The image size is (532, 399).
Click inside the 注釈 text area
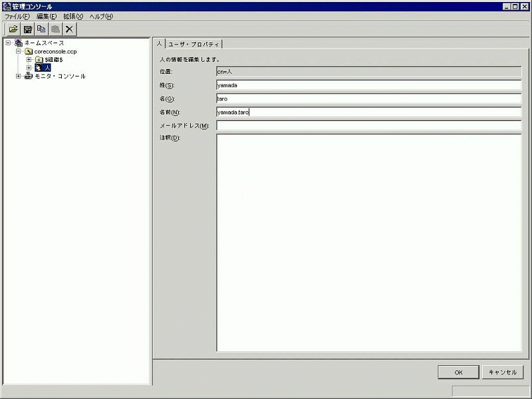tap(368, 243)
